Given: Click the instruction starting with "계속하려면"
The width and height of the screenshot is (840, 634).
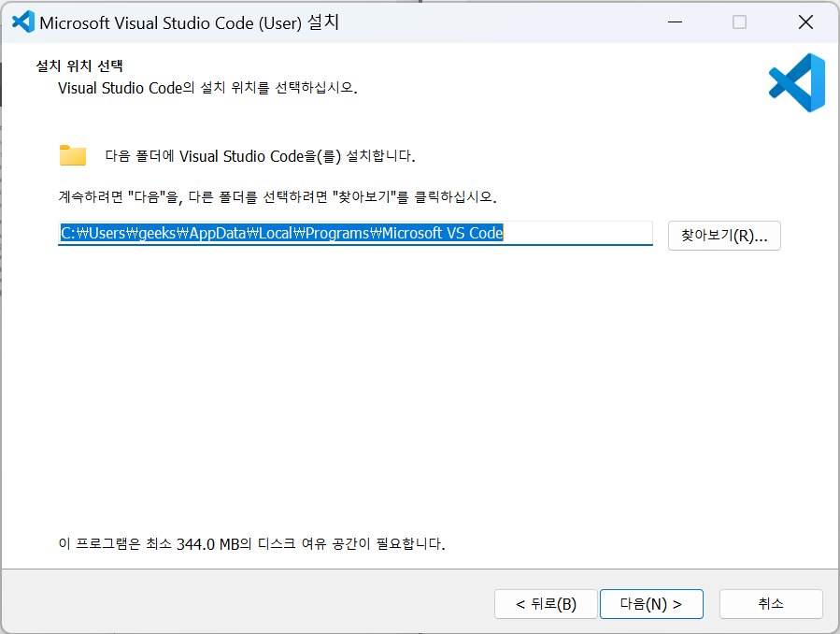Looking at the screenshot, I should click(x=277, y=196).
